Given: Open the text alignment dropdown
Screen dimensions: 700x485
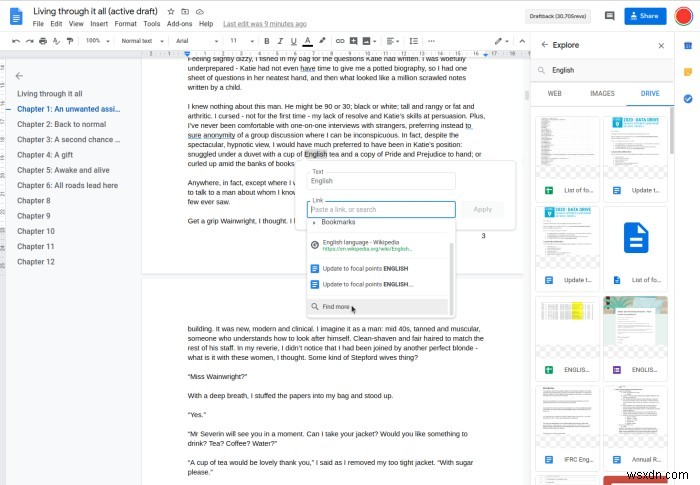Looking at the screenshot, I should pyautogui.click(x=392, y=41).
